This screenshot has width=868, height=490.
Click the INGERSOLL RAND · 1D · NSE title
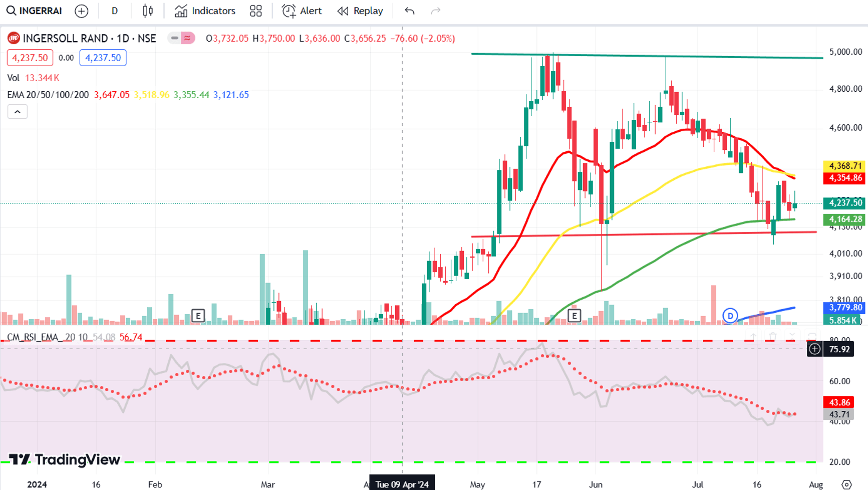point(90,38)
